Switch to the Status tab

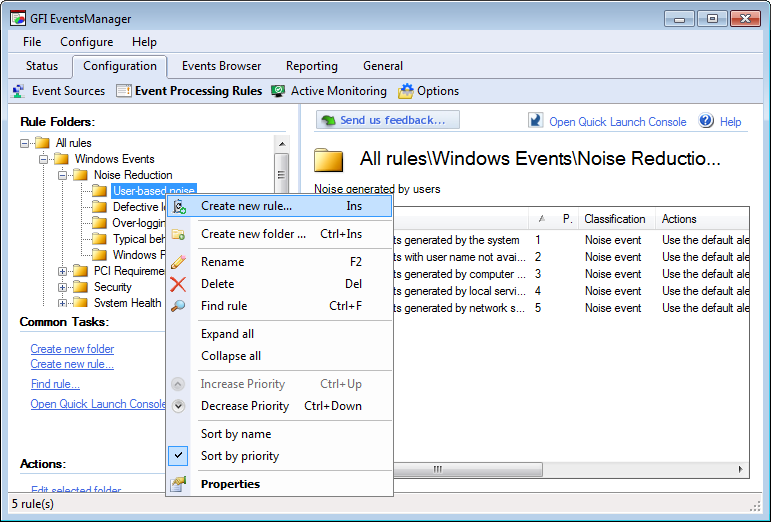tap(42, 66)
